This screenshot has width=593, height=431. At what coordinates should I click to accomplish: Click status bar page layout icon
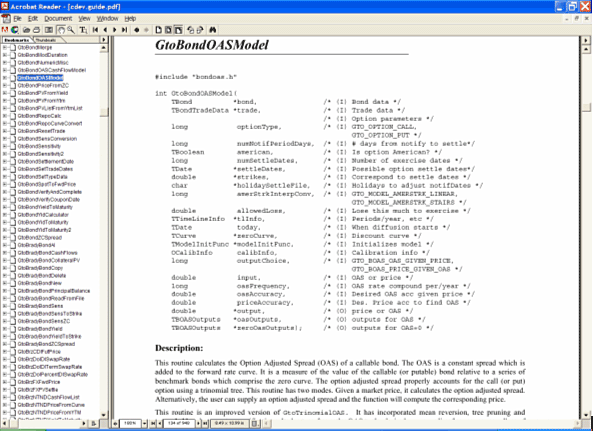(255, 424)
